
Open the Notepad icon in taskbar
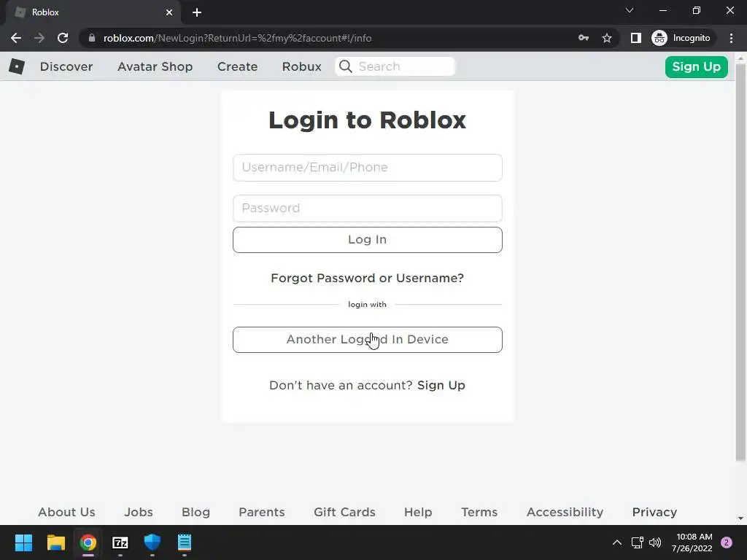click(x=185, y=542)
